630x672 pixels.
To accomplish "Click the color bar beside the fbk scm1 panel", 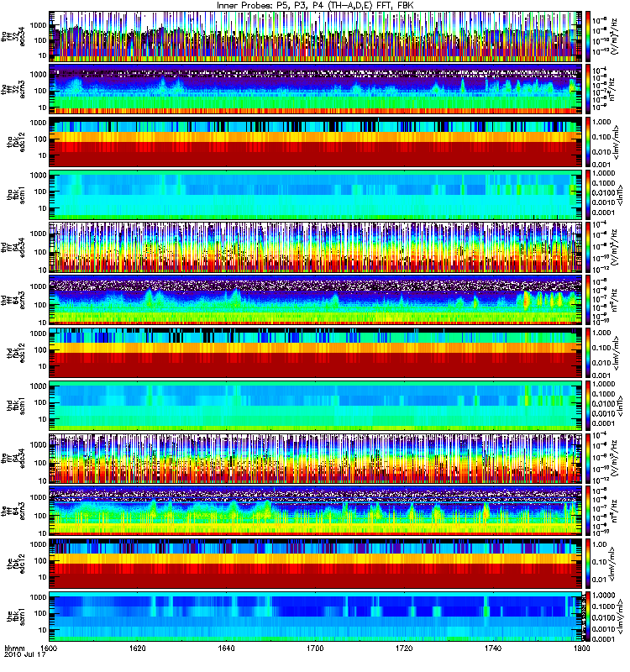I will pos(588,617).
